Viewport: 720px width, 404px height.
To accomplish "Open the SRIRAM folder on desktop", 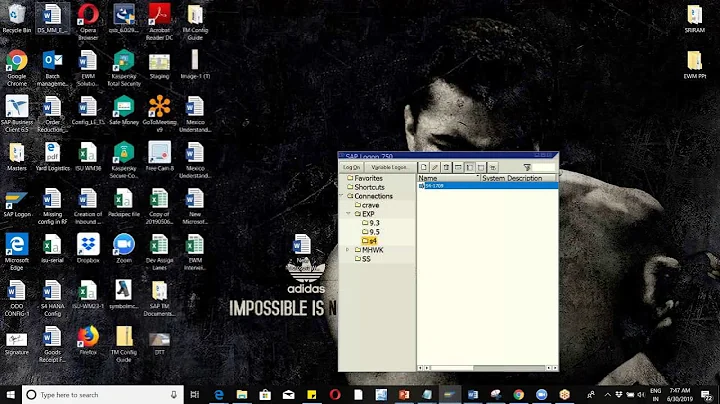I will [x=694, y=19].
